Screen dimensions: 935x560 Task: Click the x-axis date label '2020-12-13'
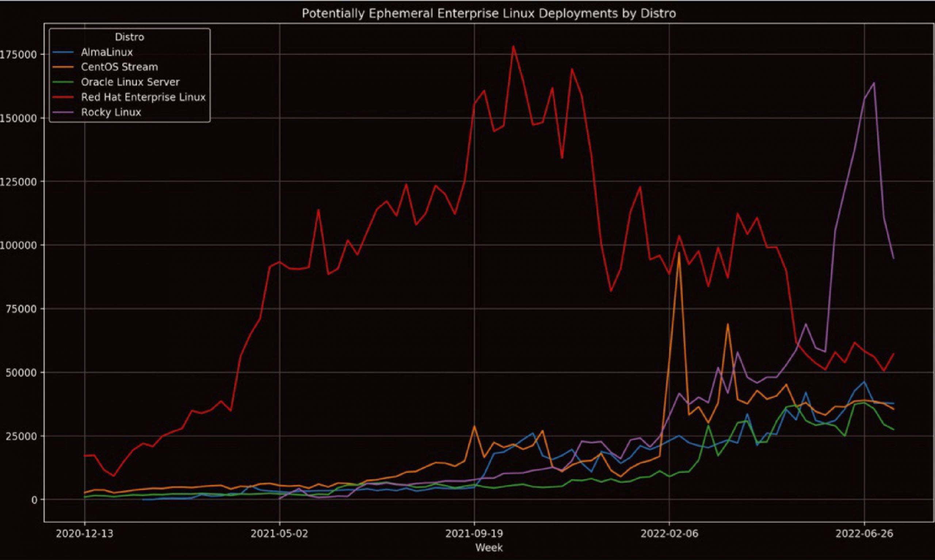pos(84,534)
